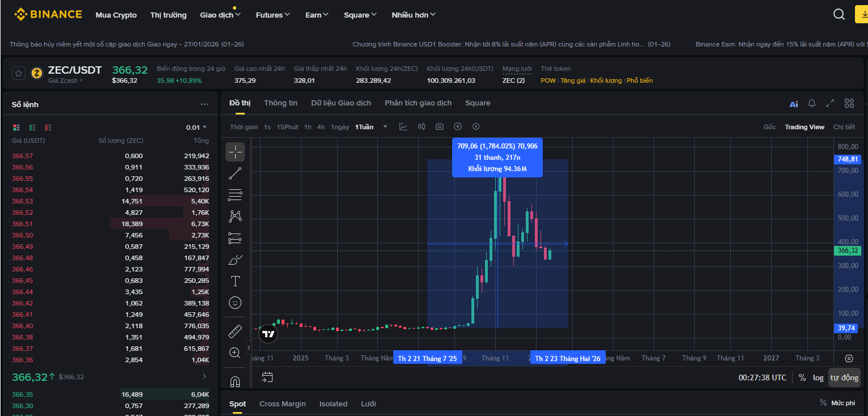The image size is (868, 416).
Task: Expand the Square menu in header
Action: coord(360,15)
